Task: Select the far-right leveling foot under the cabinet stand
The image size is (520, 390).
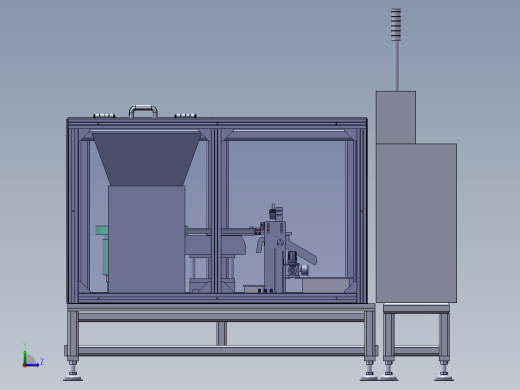Action: pyautogui.click(x=444, y=371)
